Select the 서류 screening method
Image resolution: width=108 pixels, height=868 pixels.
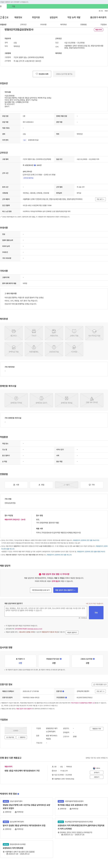tap(16, 485)
